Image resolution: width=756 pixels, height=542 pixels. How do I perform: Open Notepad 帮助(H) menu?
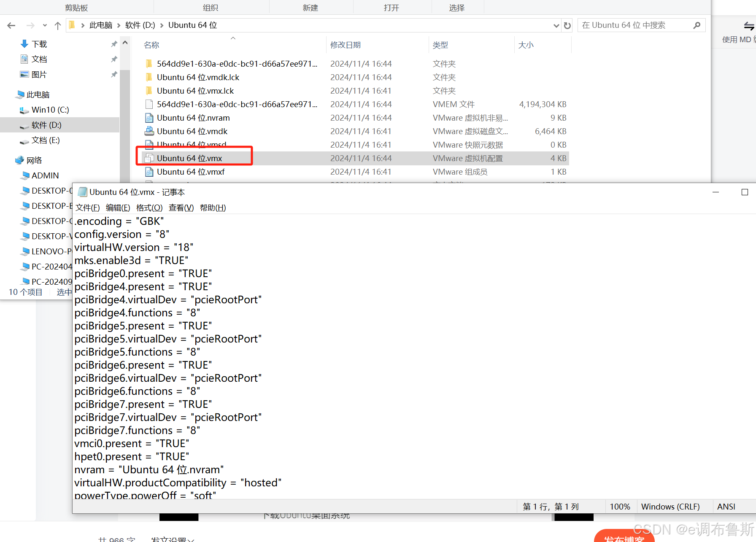(213, 208)
